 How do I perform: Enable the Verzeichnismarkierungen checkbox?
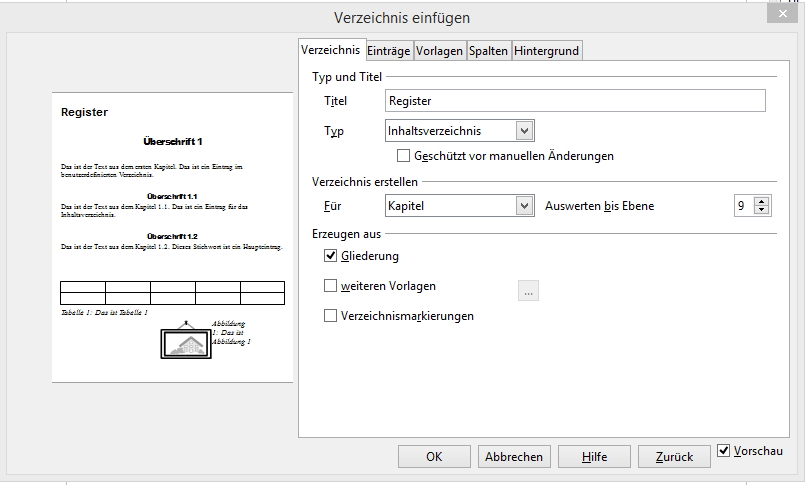coord(330,316)
